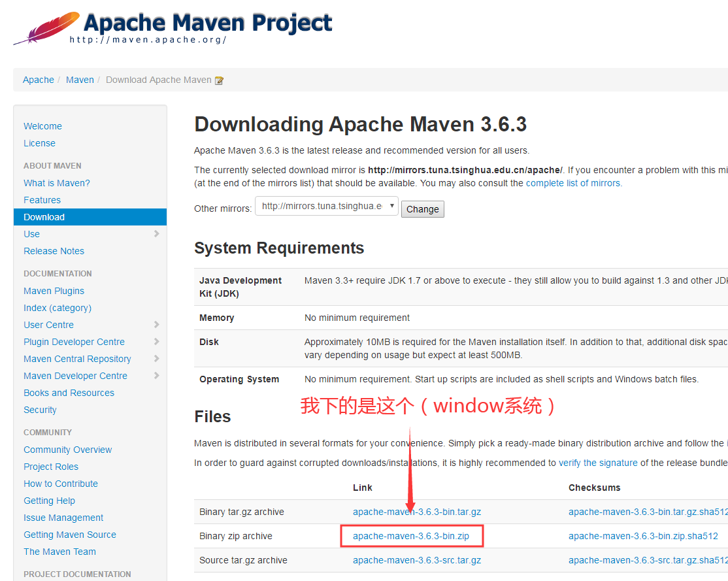The height and width of the screenshot is (581, 728).
Task: Click the COMMUNITY sidebar heading
Action: (x=48, y=433)
